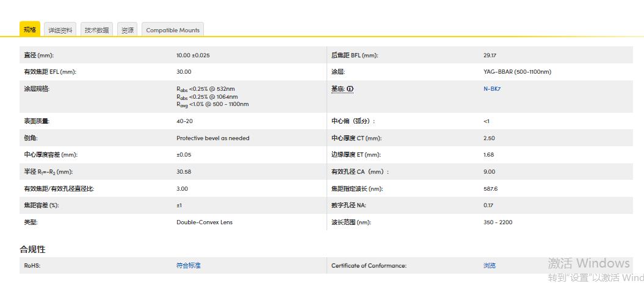
Task: Click the 激活 Windows watermark text
Action: point(588,263)
